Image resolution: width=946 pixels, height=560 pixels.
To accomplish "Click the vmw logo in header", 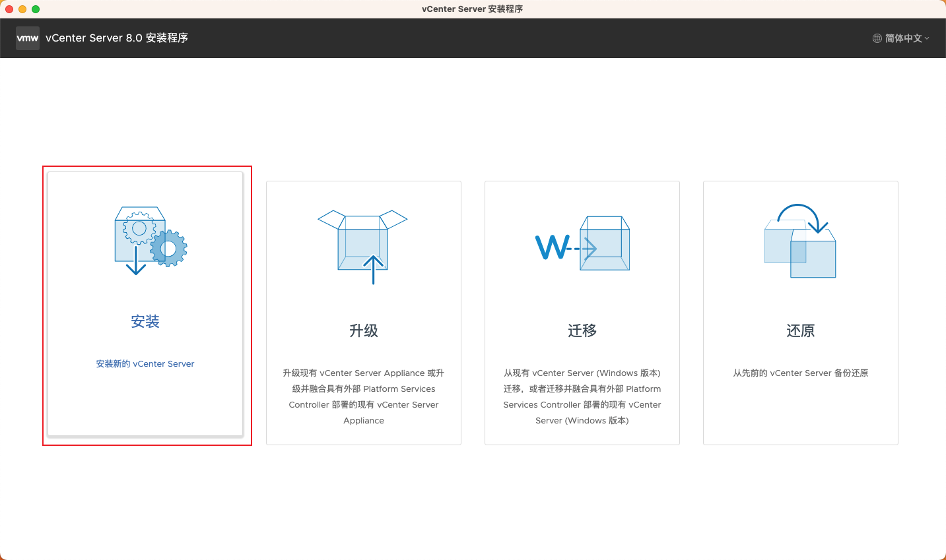I will [x=28, y=38].
